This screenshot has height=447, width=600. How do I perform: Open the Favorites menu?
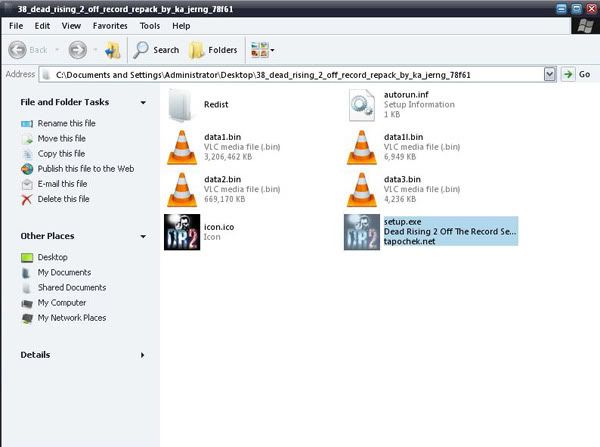click(x=110, y=26)
